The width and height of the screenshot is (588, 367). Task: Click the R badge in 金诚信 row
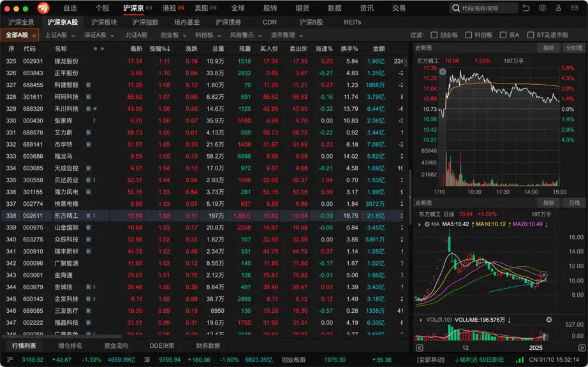point(88,287)
